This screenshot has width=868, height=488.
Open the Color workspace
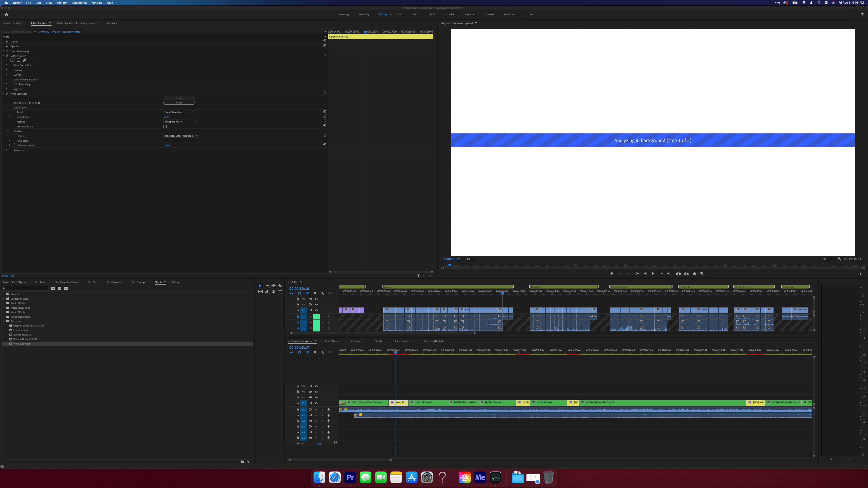[x=399, y=14]
